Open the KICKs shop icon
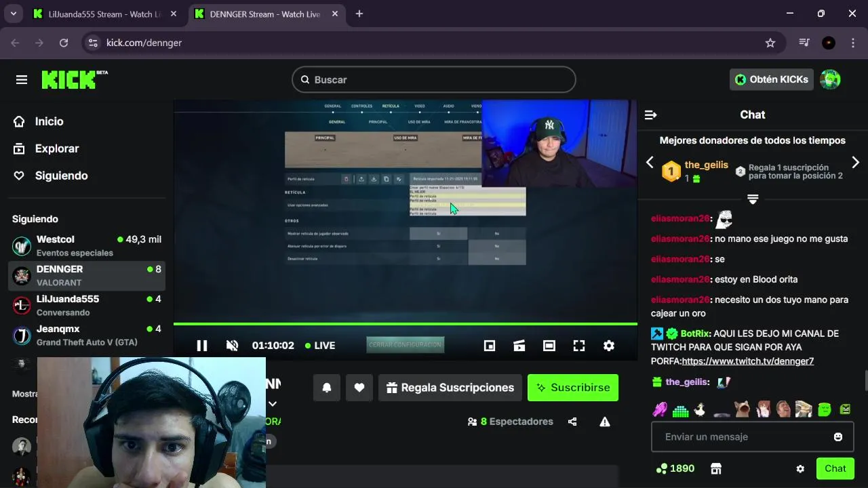Image resolution: width=868 pixels, height=488 pixels. pos(715,468)
